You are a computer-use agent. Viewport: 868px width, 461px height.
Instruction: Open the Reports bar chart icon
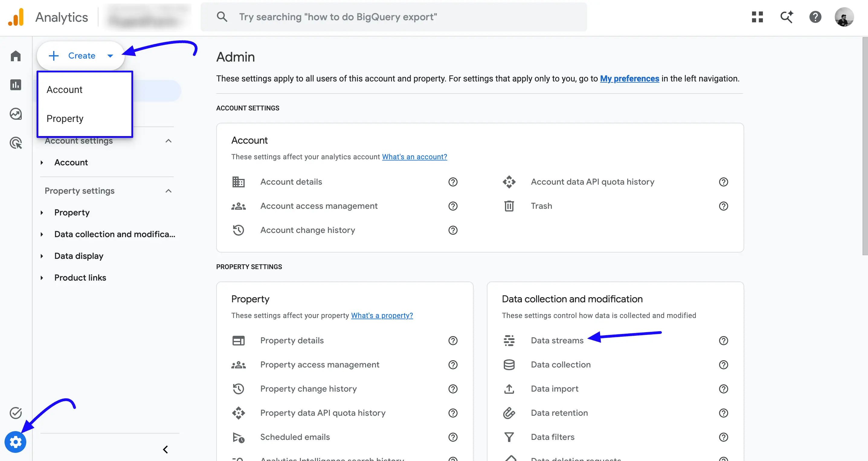[15, 85]
